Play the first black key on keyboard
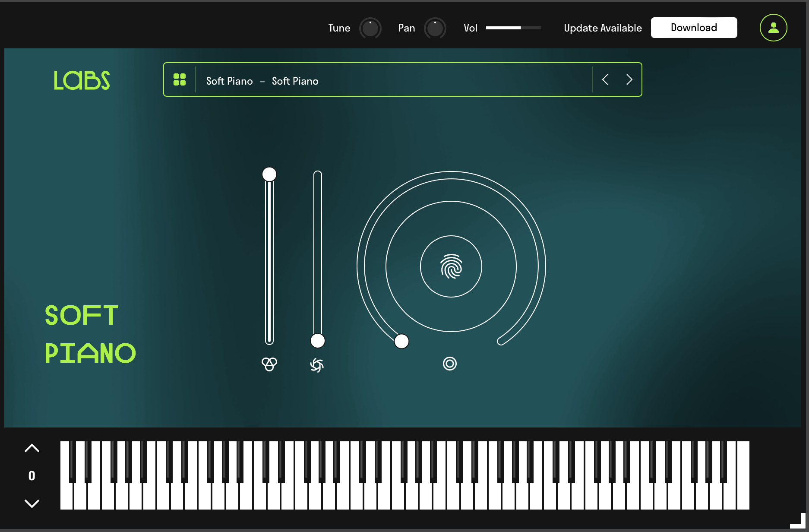Viewport: 809px width, 532px height. 73,461
